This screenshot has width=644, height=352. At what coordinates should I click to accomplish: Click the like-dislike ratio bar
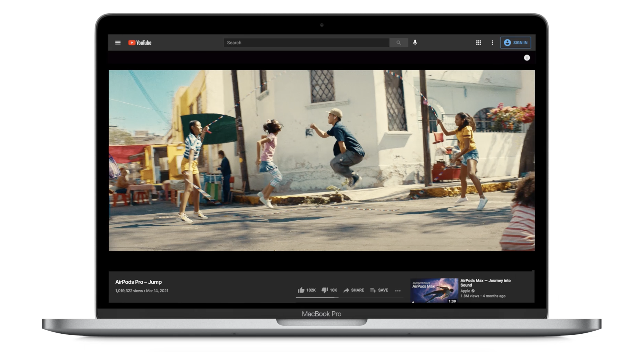[317, 297]
